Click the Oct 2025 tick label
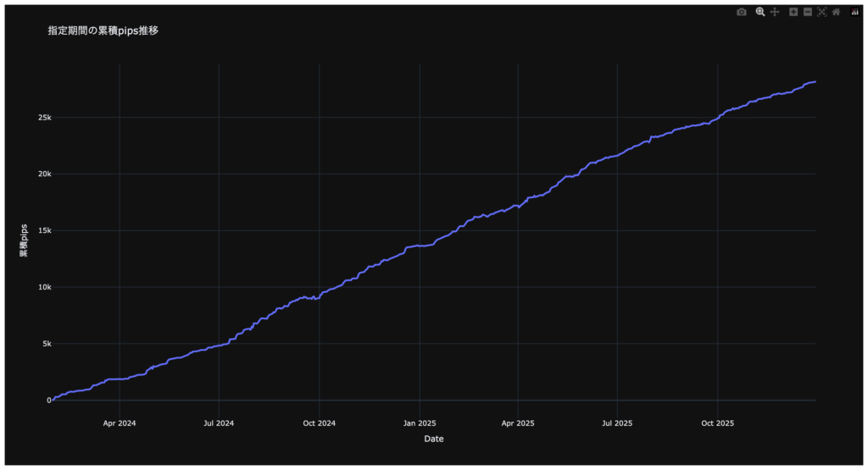The image size is (868, 470). coord(717,422)
